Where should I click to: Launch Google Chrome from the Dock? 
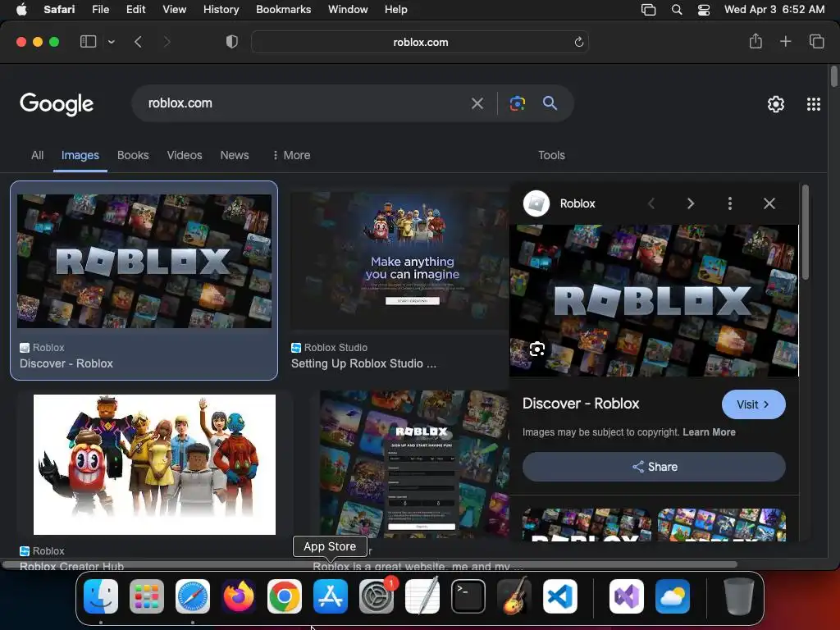285,596
